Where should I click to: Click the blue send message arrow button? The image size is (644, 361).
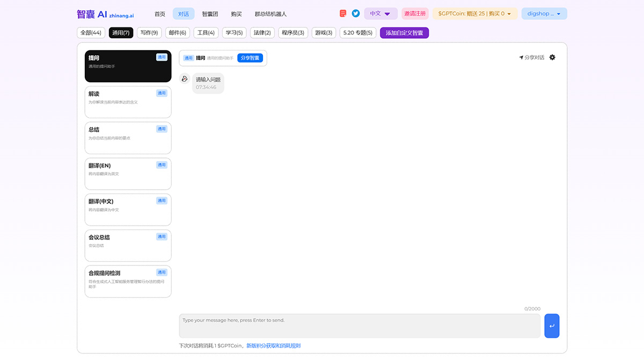(x=552, y=326)
